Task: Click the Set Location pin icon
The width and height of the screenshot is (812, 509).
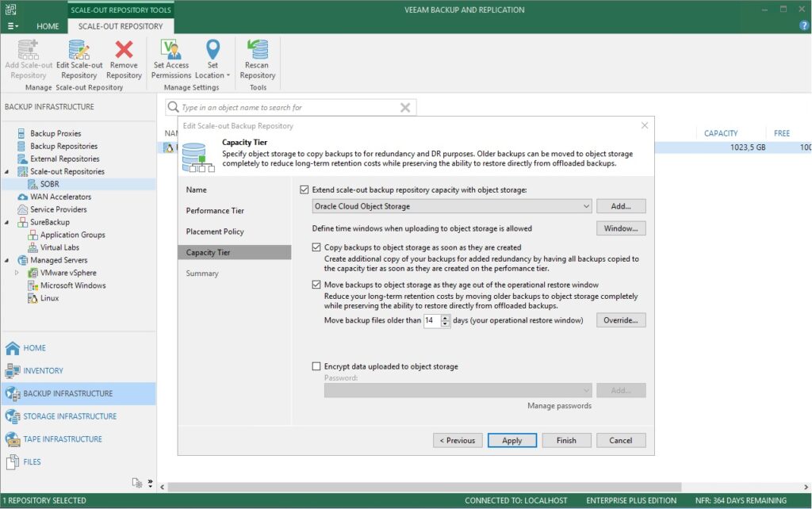Action: pyautogui.click(x=213, y=50)
